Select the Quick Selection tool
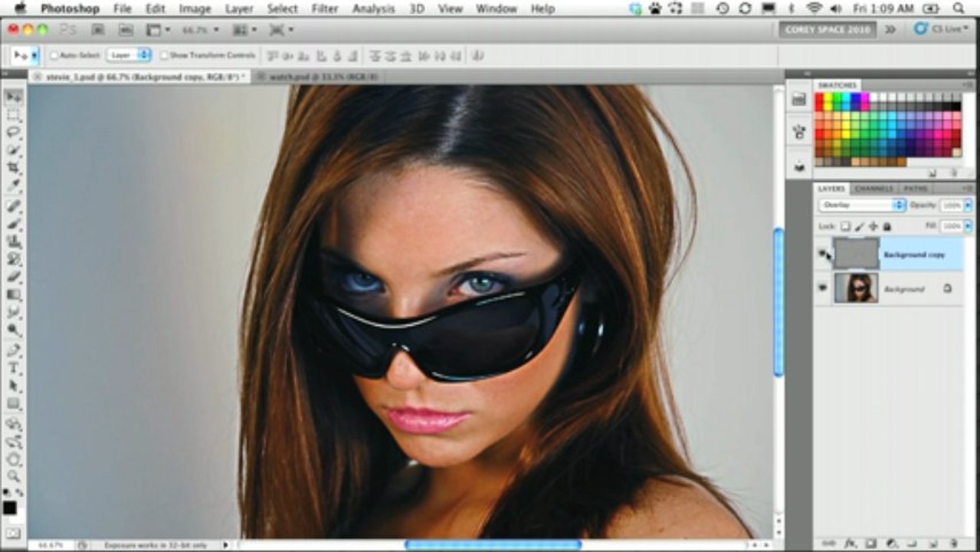980x552 pixels. [x=14, y=150]
